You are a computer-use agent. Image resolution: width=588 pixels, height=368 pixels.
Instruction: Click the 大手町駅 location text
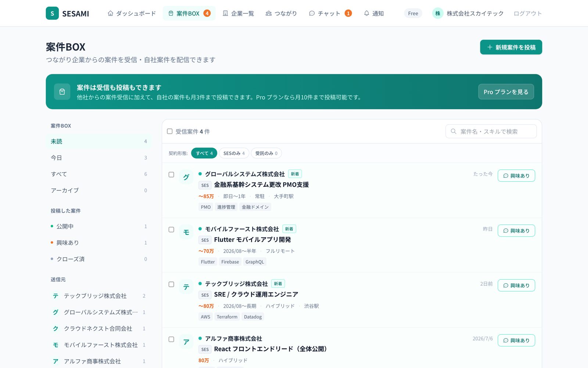284,196
